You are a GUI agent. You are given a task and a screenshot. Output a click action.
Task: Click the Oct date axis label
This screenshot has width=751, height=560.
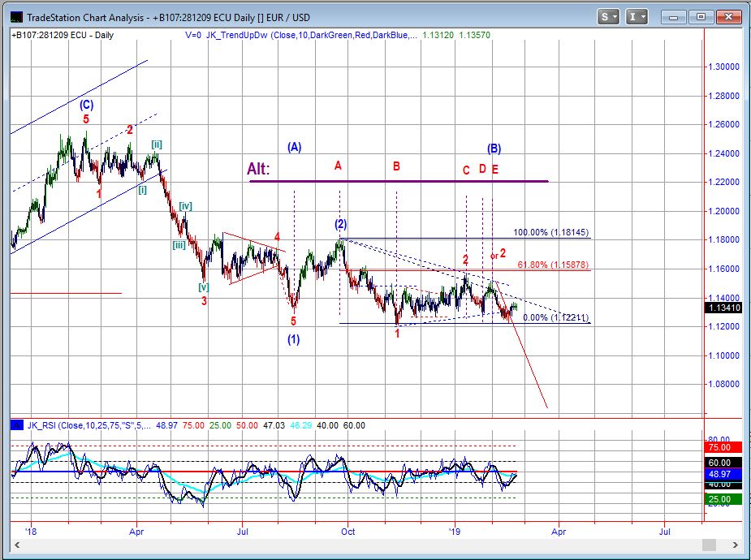[x=348, y=532]
